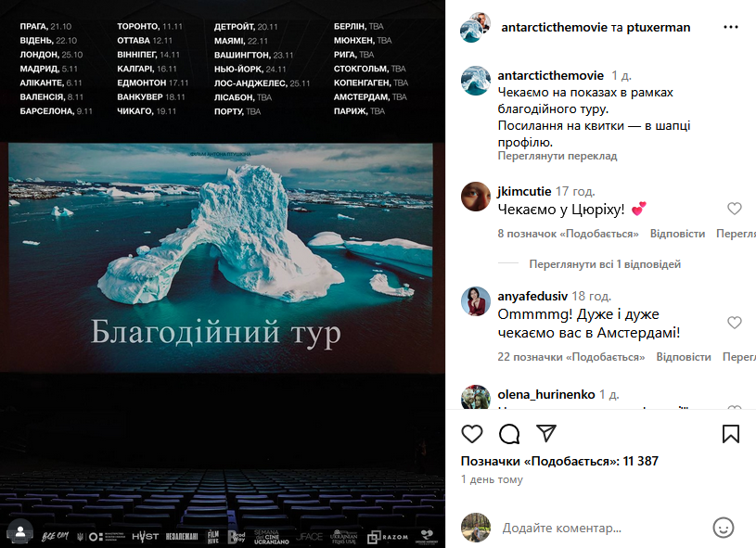The width and height of the screenshot is (756, 548).
Task: View 22 likes on anyafedusiv's comment
Action: (x=570, y=357)
